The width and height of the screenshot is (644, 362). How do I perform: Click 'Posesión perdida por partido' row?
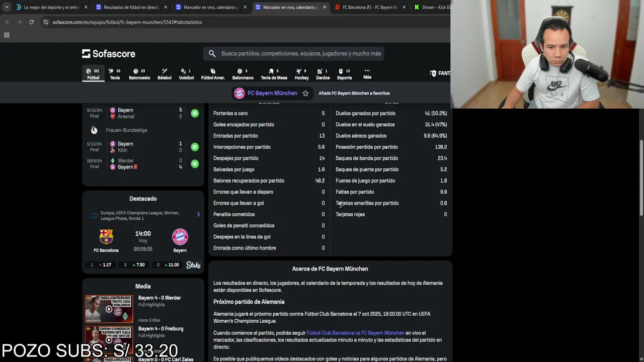click(391, 147)
